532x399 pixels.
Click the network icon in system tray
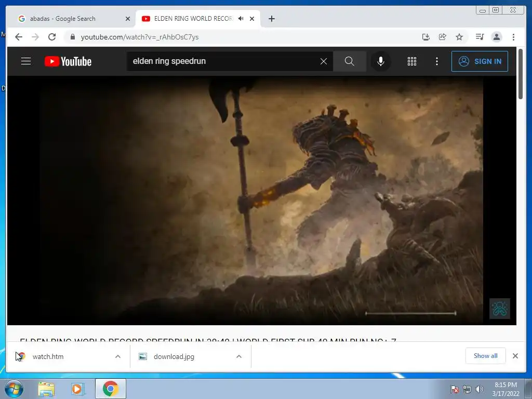coord(467,389)
